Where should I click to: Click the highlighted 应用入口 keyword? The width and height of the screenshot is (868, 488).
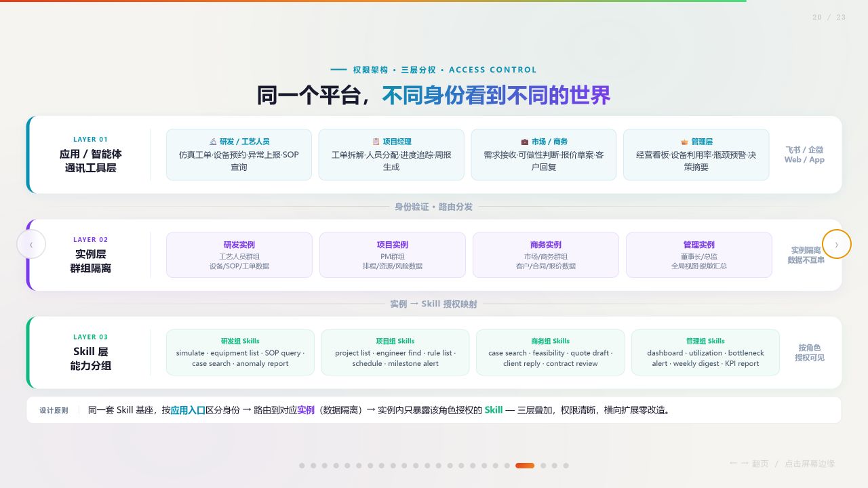tap(188, 410)
